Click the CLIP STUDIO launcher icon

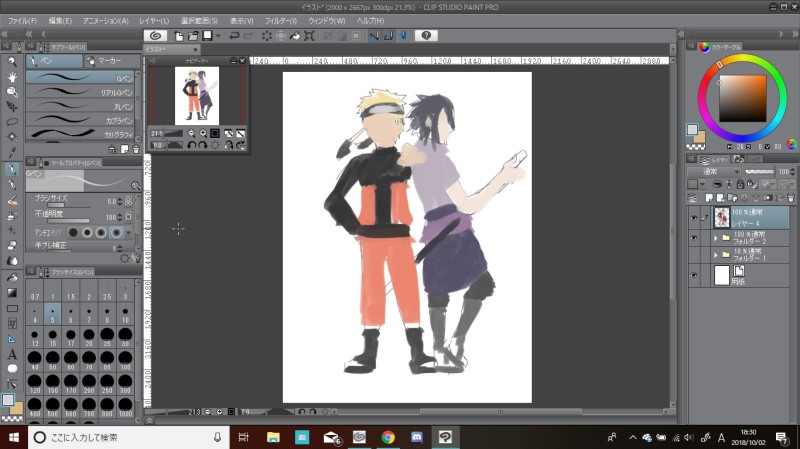[155, 36]
